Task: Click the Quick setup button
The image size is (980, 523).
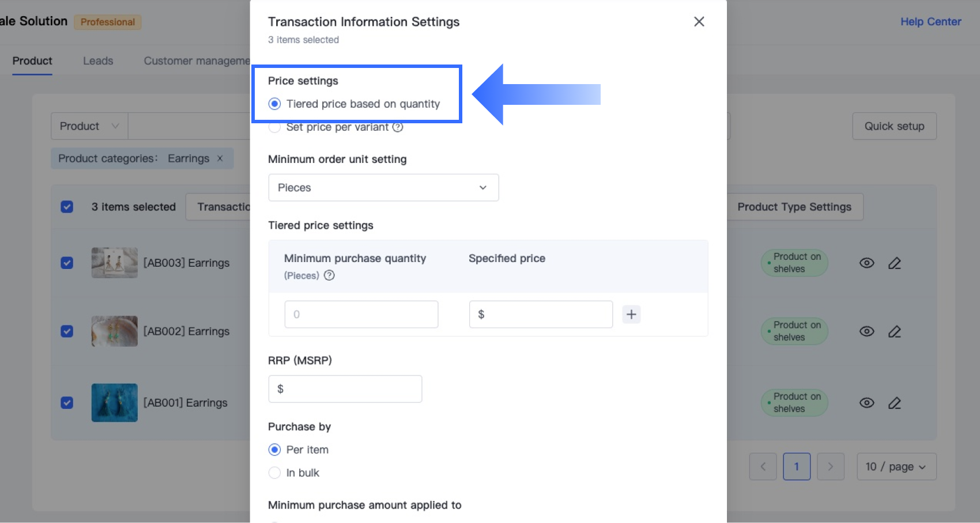Action: pos(894,126)
